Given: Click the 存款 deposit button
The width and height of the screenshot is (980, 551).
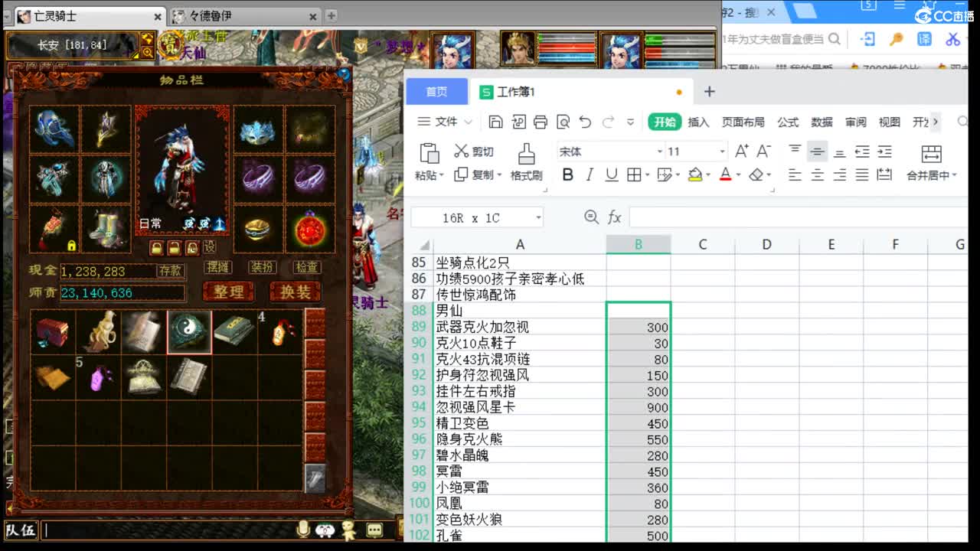Looking at the screenshot, I should coord(170,271).
